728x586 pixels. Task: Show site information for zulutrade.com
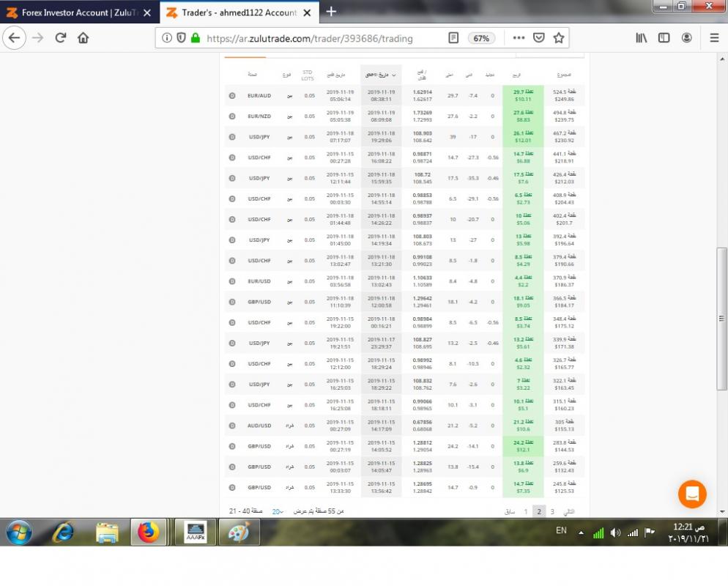(x=167, y=38)
